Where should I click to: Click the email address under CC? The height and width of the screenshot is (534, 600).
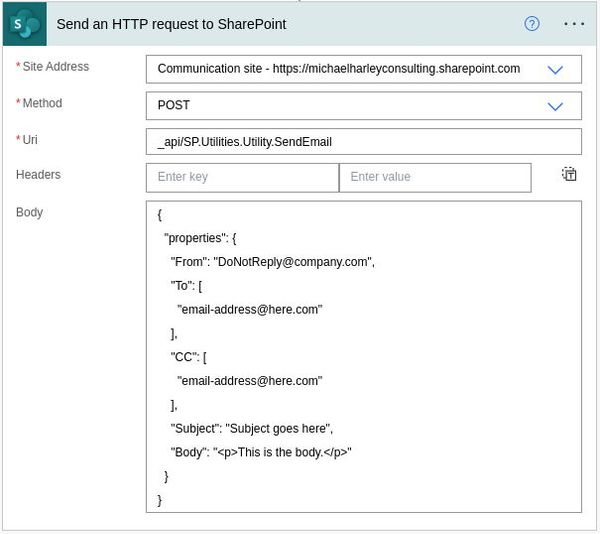[249, 381]
